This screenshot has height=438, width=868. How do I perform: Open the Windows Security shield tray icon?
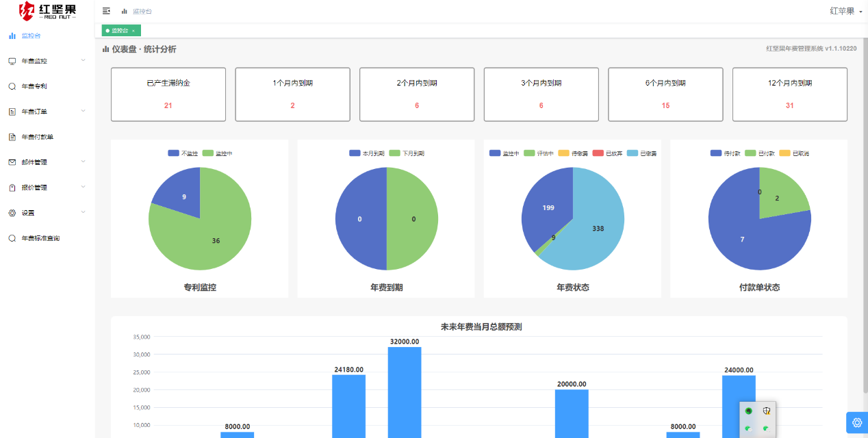tap(767, 411)
